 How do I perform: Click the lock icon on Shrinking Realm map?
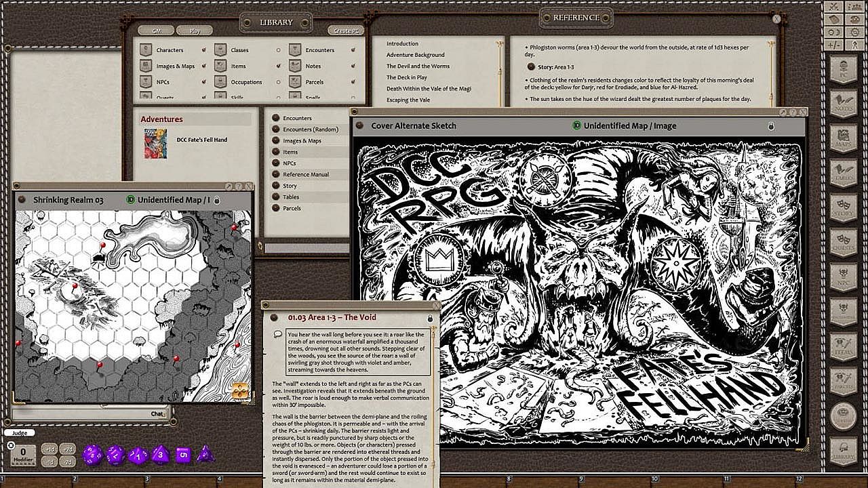217,201
